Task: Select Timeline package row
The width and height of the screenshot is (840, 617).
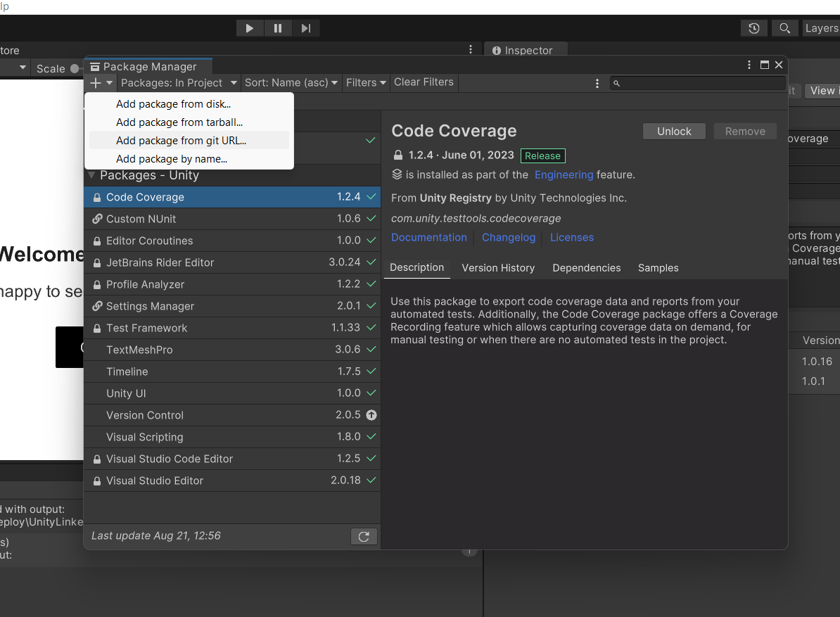Action: tap(232, 371)
